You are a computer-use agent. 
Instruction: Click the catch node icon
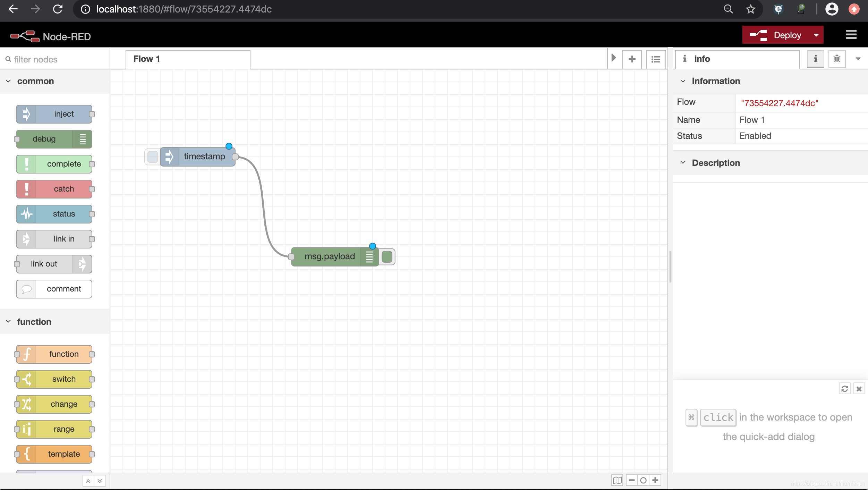pyautogui.click(x=26, y=189)
